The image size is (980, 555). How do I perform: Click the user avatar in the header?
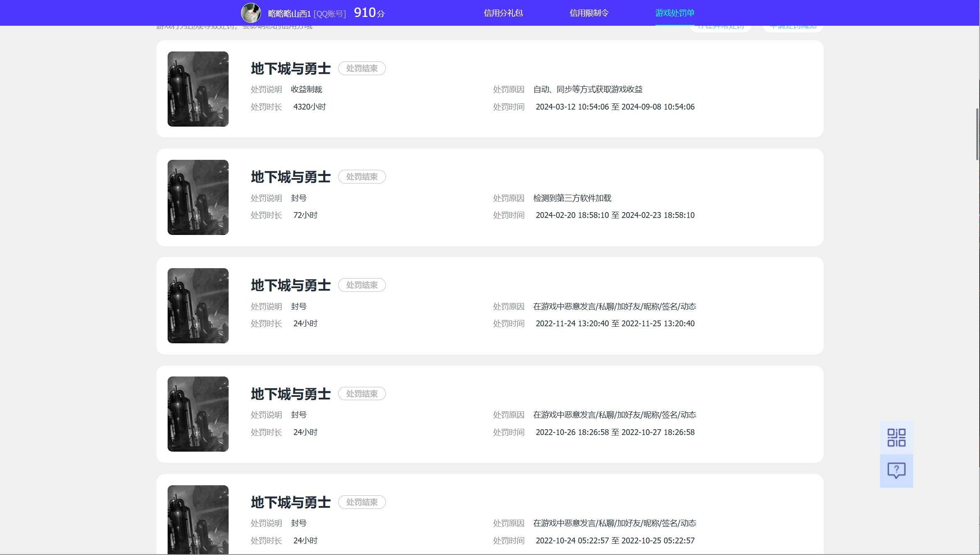coord(251,13)
